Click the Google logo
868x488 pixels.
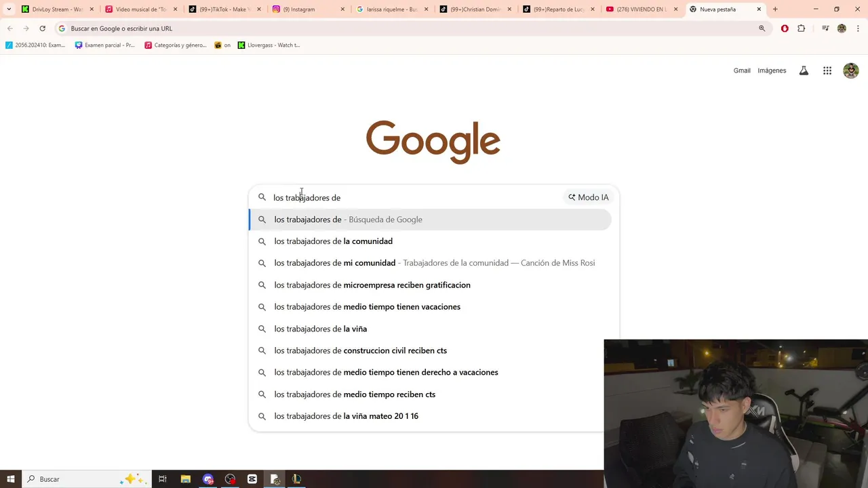[x=433, y=142]
